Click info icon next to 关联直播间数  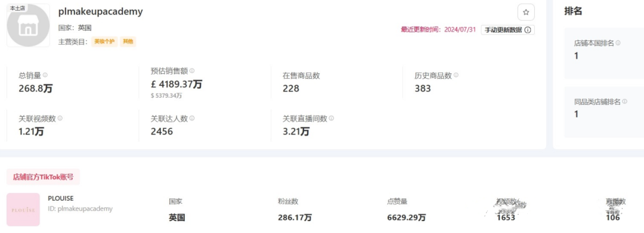point(332,118)
